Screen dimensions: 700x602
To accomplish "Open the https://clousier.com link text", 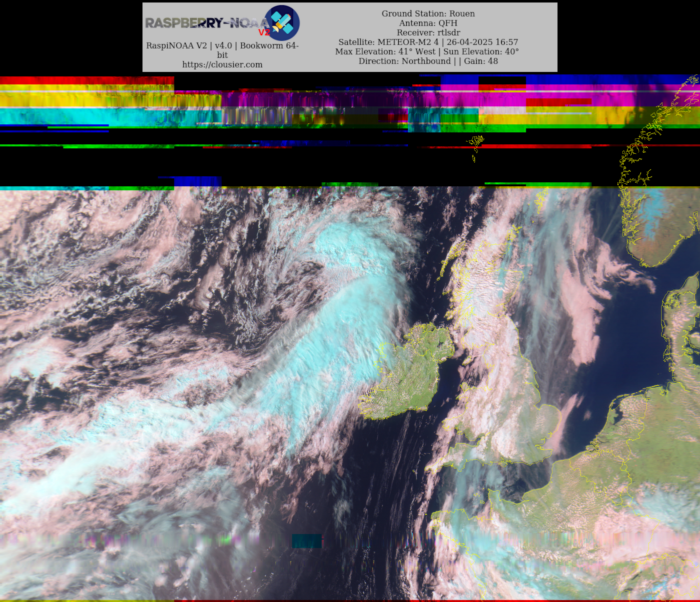I will pyautogui.click(x=222, y=64).
